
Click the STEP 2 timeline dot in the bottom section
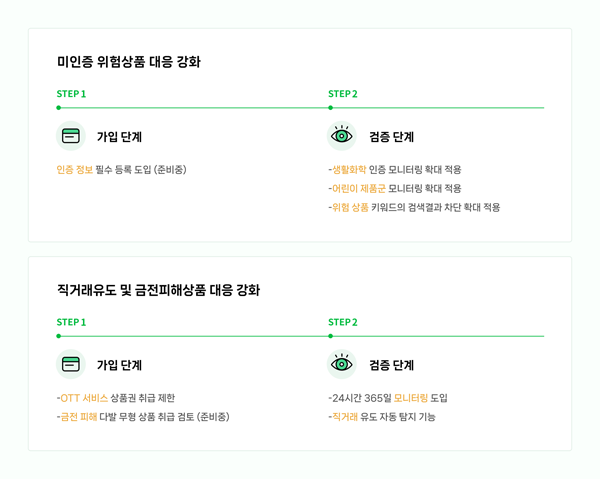331,336
